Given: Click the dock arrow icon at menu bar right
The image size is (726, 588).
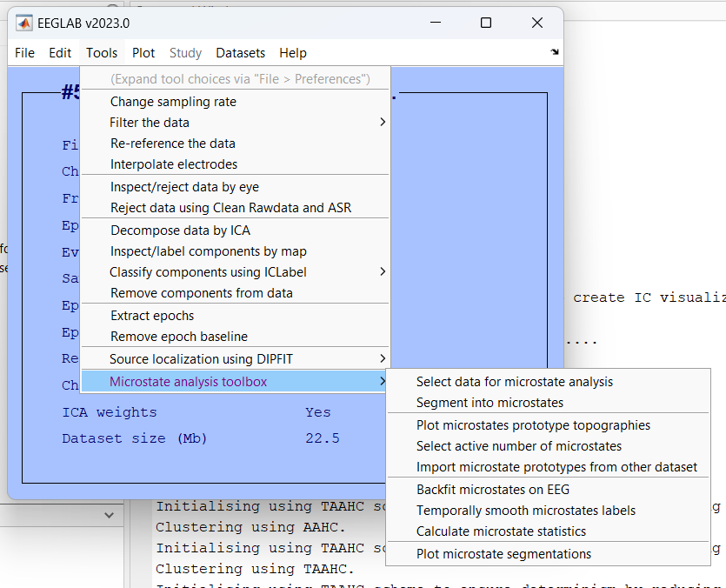Looking at the screenshot, I should [555, 53].
